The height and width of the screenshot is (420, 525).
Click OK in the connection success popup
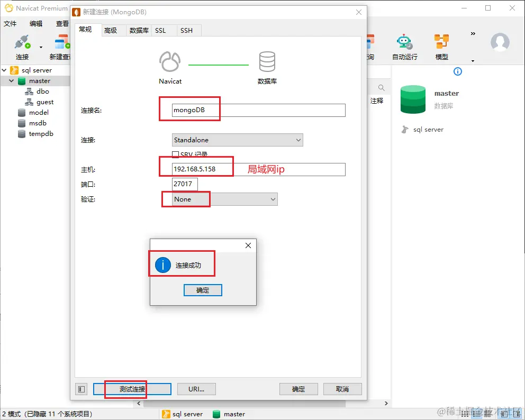[203, 290]
